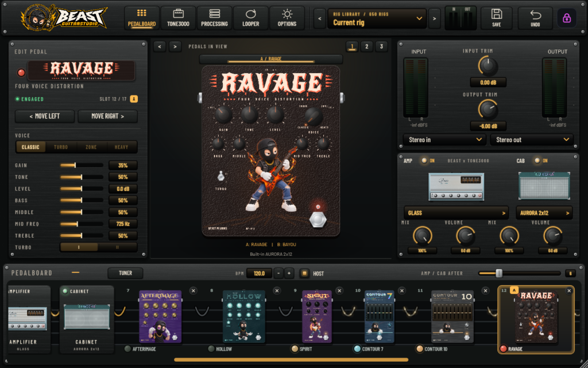Click the Ravage pedal footswitch
The width and height of the screenshot is (588, 368).
(318, 219)
